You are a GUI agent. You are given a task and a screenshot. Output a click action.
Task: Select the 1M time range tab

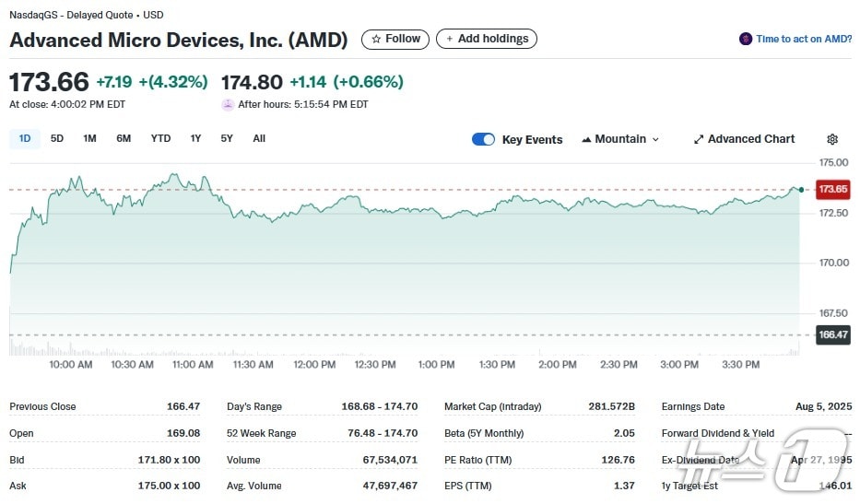(90, 139)
